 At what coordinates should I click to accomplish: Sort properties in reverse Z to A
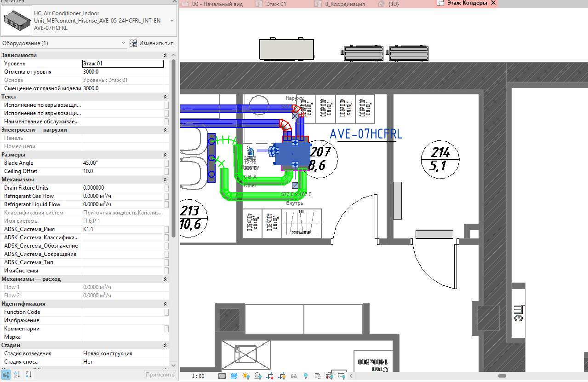tap(29, 375)
